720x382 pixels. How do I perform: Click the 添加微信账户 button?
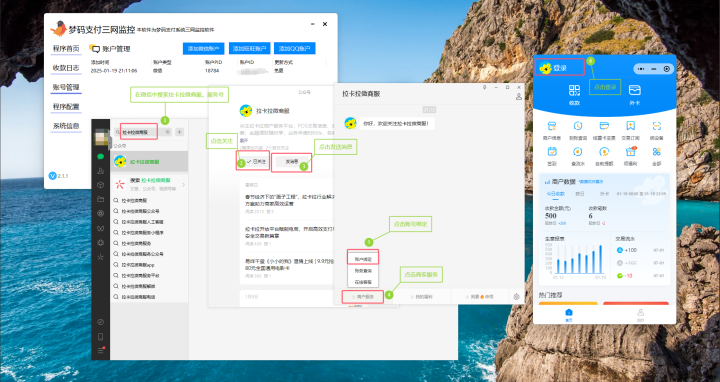[x=203, y=48]
